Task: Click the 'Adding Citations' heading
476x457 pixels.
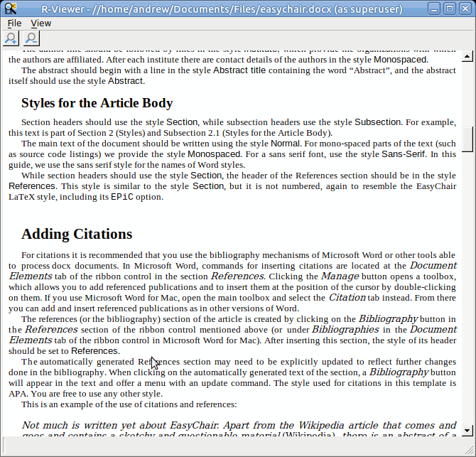Action: 77,234
